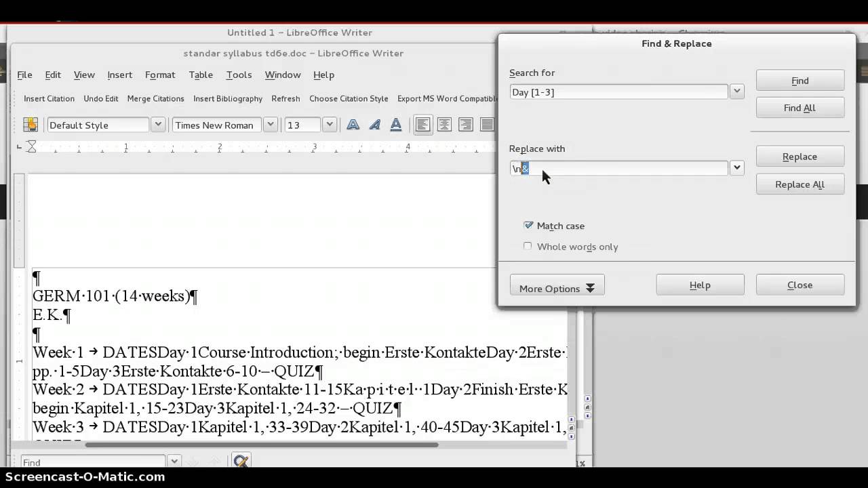This screenshot has height=488, width=868.
Task: Click the Find toolbar text field
Action: (93, 462)
